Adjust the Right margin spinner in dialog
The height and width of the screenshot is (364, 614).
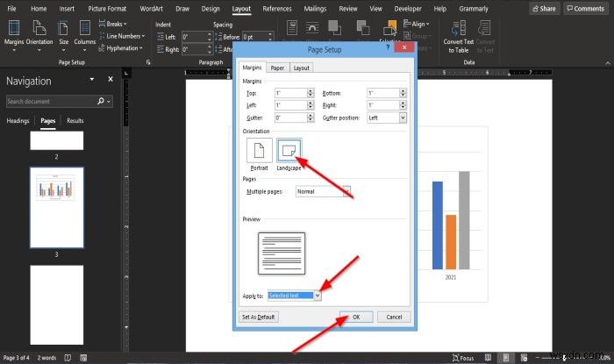pos(403,105)
